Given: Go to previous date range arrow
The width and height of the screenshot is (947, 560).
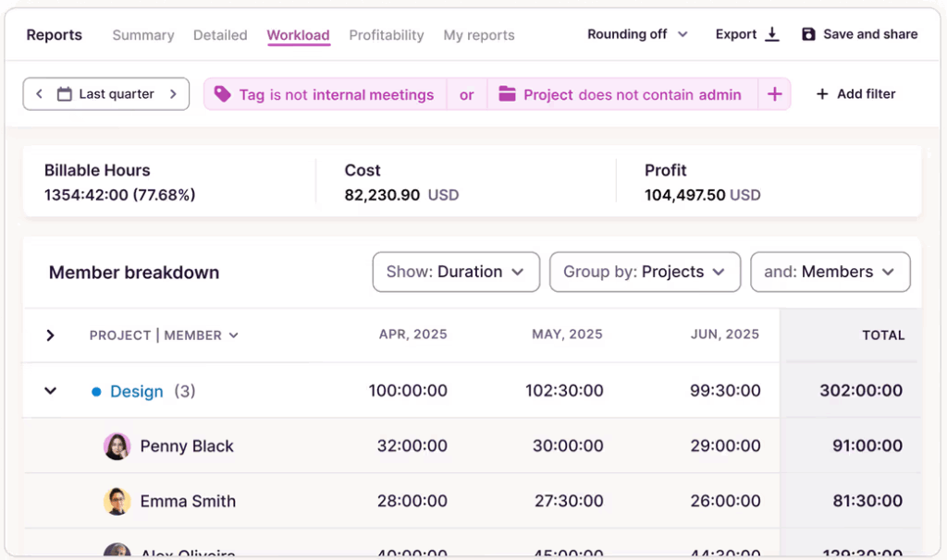Looking at the screenshot, I should (x=39, y=94).
